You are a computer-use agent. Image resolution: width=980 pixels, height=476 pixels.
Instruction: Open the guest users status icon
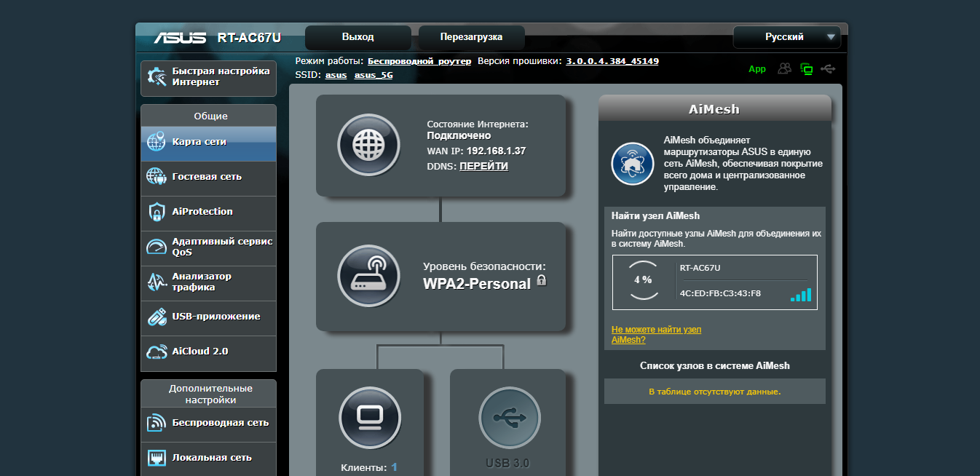[x=784, y=68]
